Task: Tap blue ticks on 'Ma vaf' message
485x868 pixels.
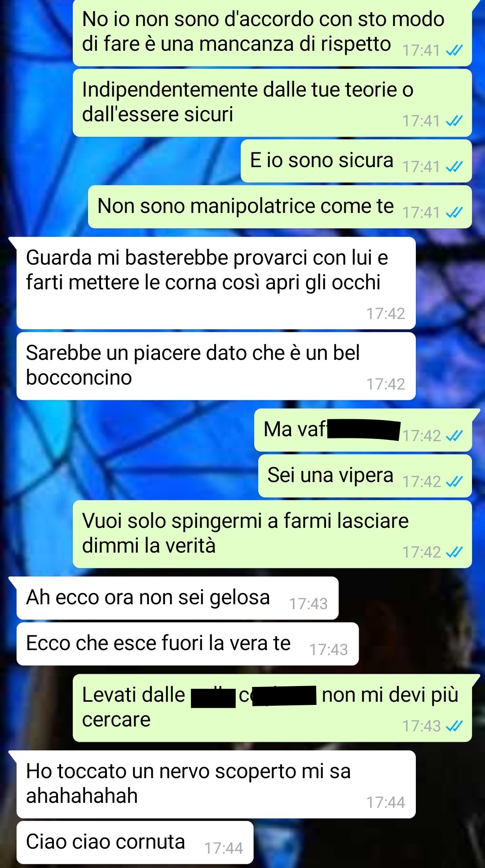Action: coord(454,435)
